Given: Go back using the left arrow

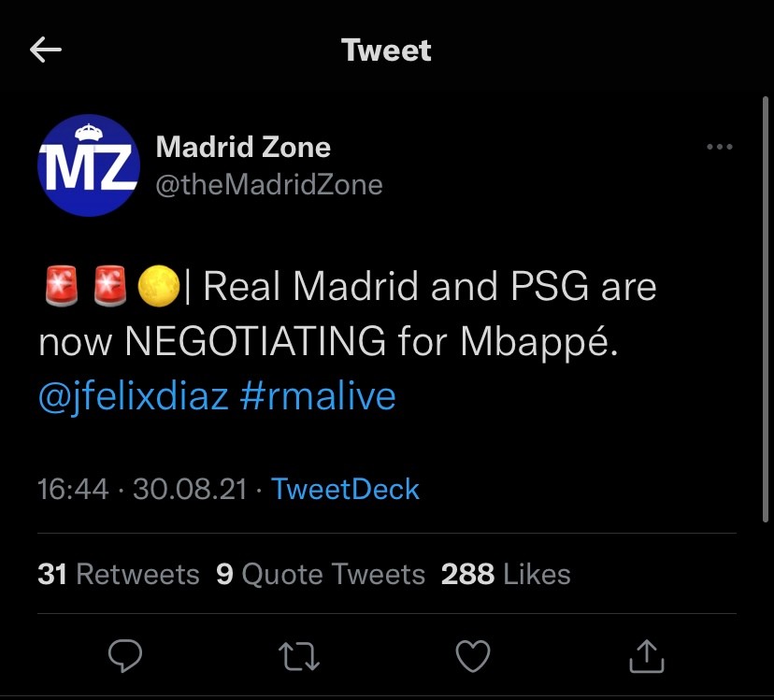Looking at the screenshot, I should click(46, 50).
